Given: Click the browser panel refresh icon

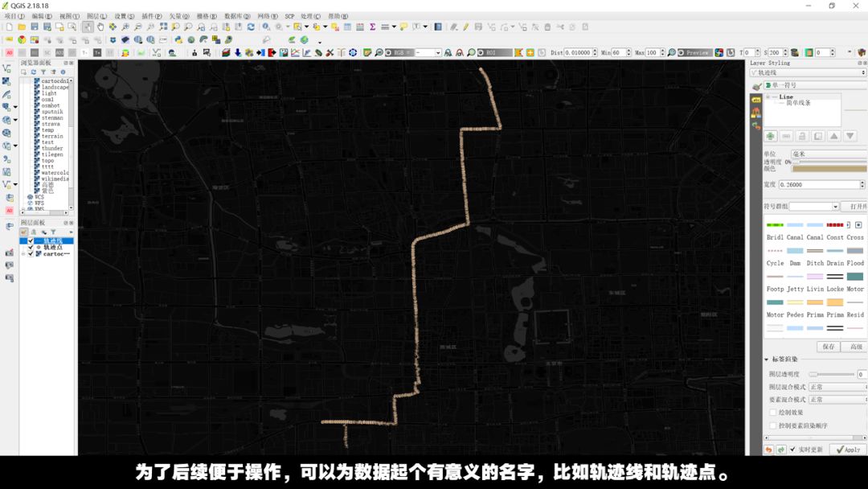Looking at the screenshot, I should click(x=33, y=72).
